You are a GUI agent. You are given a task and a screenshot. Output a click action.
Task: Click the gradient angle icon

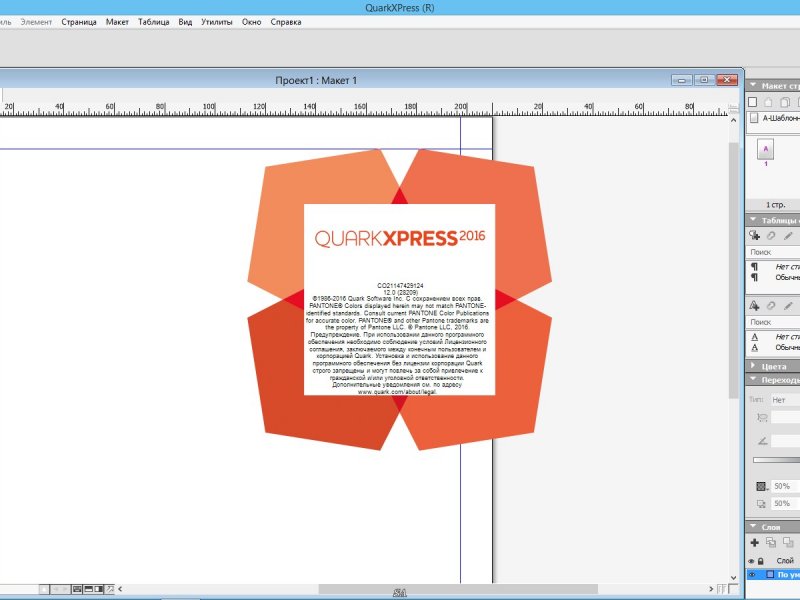762,440
